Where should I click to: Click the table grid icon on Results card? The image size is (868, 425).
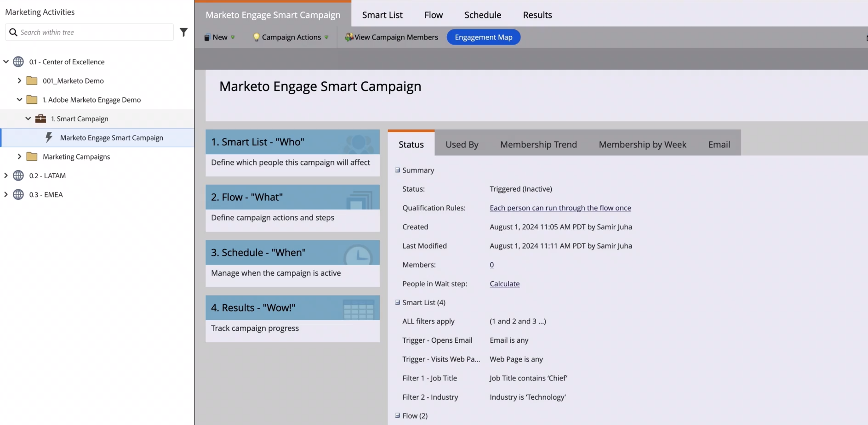[x=359, y=310]
